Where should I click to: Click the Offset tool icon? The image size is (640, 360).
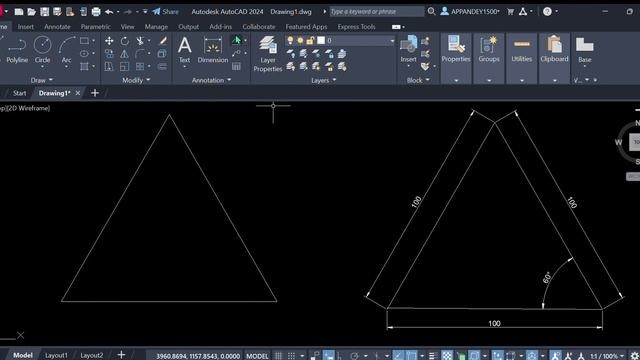162,67
